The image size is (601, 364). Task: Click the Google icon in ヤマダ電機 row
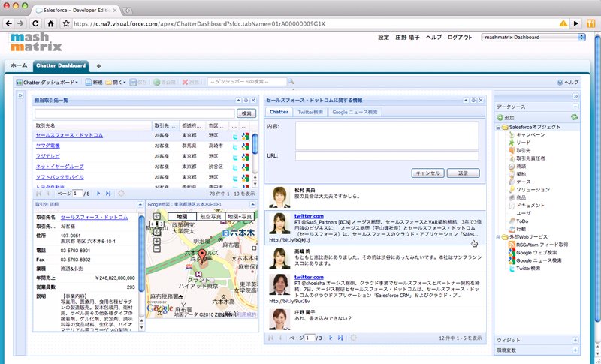click(245, 146)
